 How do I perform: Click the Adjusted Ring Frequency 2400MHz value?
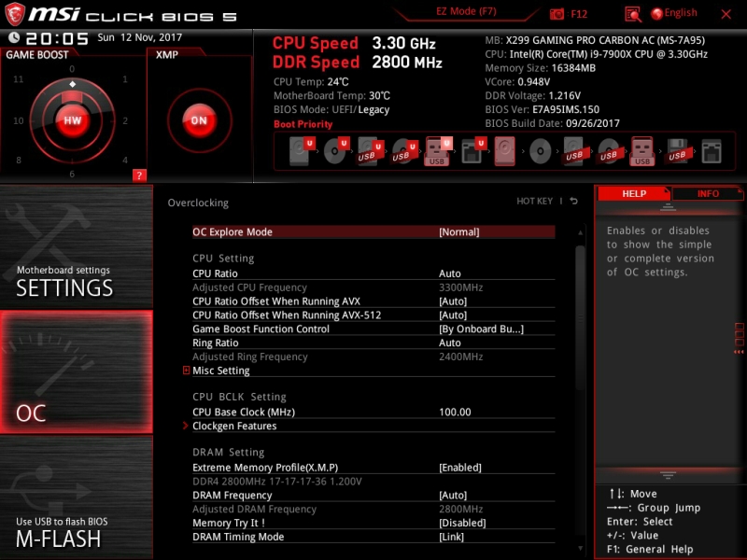(460, 357)
